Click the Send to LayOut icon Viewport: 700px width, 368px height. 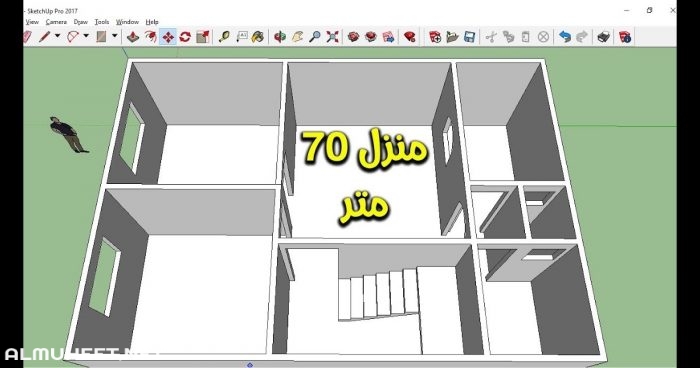coord(388,37)
